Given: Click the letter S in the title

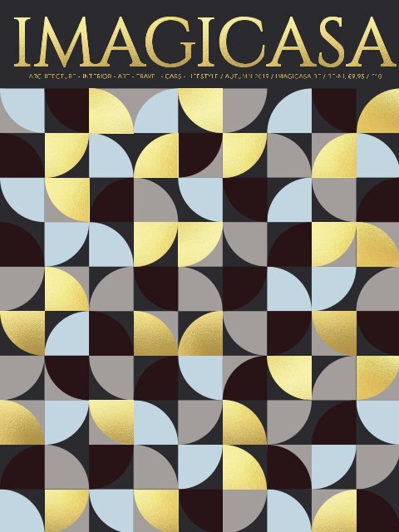Looking at the screenshot, I should [x=332, y=42].
